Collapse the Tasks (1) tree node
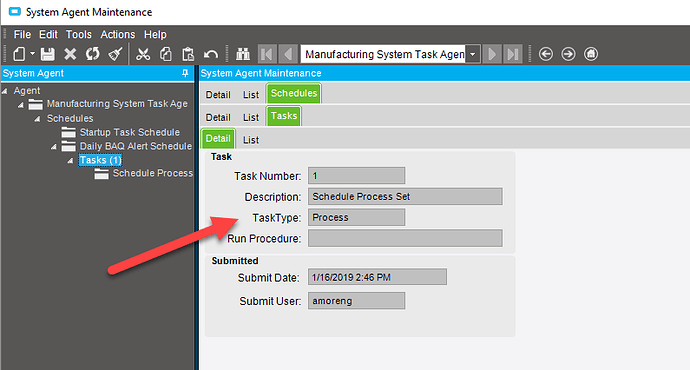The height and width of the screenshot is (370, 690). tap(70, 161)
